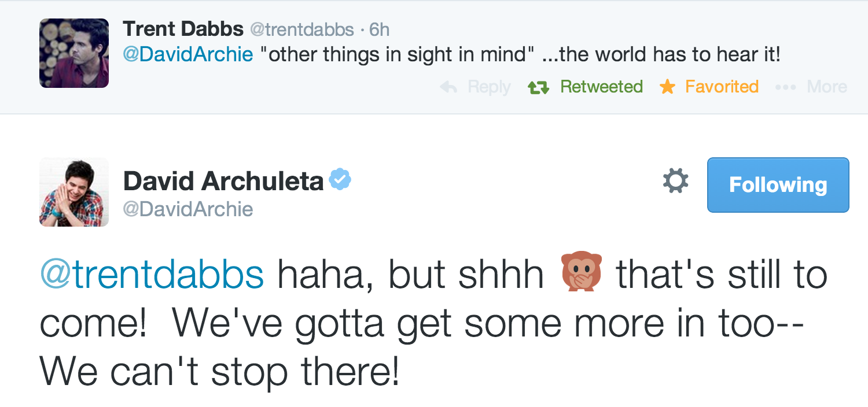Viewport: 868px width, 407px height.
Task: Click the Reply arrow icon
Action: [x=449, y=87]
